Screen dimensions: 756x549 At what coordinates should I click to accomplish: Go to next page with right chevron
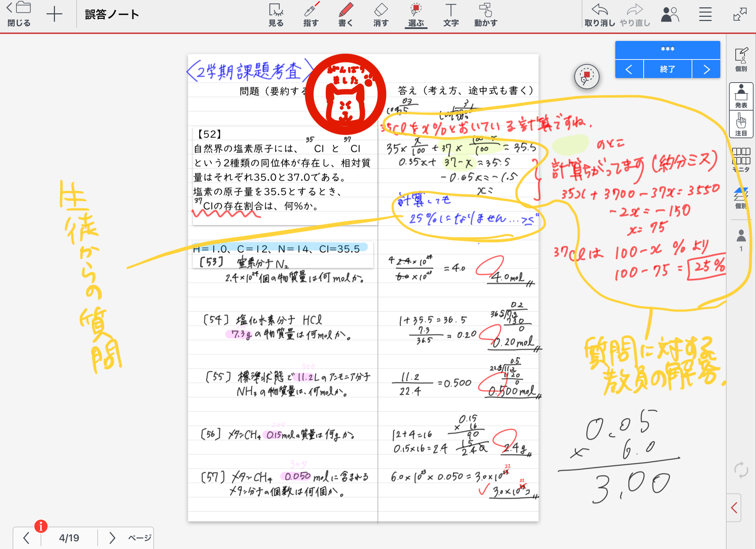(112, 538)
